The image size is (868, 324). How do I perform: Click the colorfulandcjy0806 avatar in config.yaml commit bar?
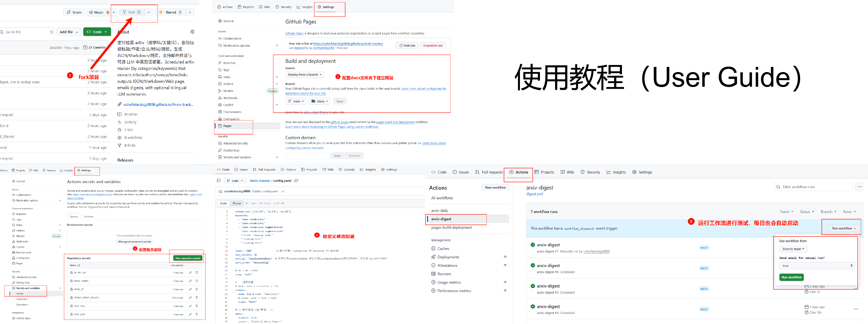(x=220, y=191)
